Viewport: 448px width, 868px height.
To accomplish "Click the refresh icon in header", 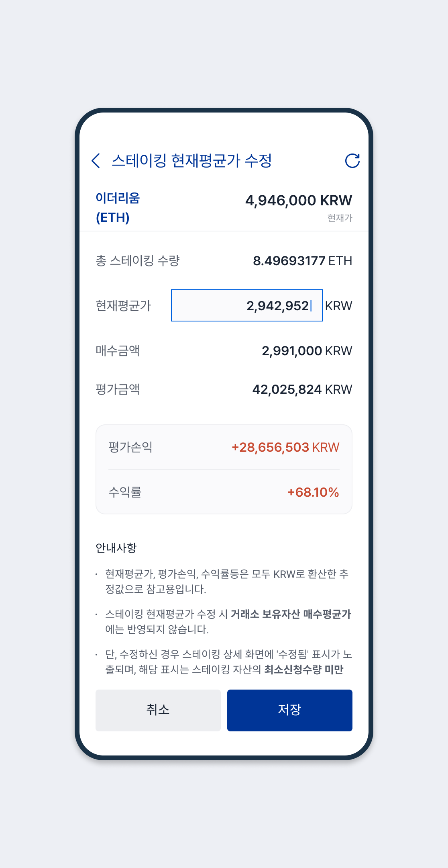I will pos(352,161).
